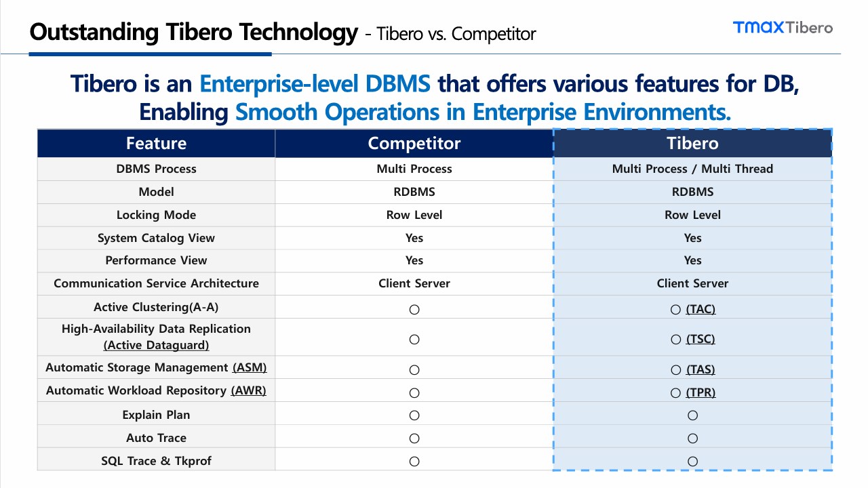This screenshot has width=868, height=488.
Task: Click Competitor circle mark for Active Clustering
Action: (414, 309)
